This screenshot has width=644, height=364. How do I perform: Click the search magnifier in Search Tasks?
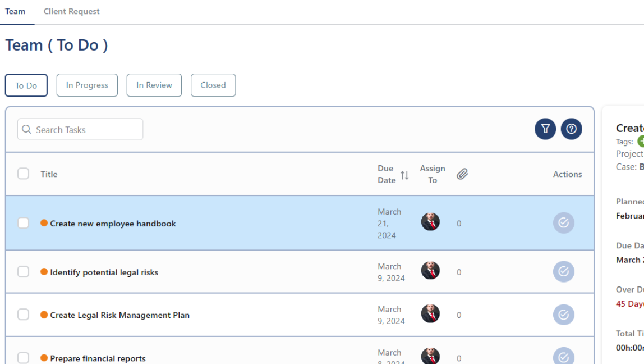click(x=26, y=129)
